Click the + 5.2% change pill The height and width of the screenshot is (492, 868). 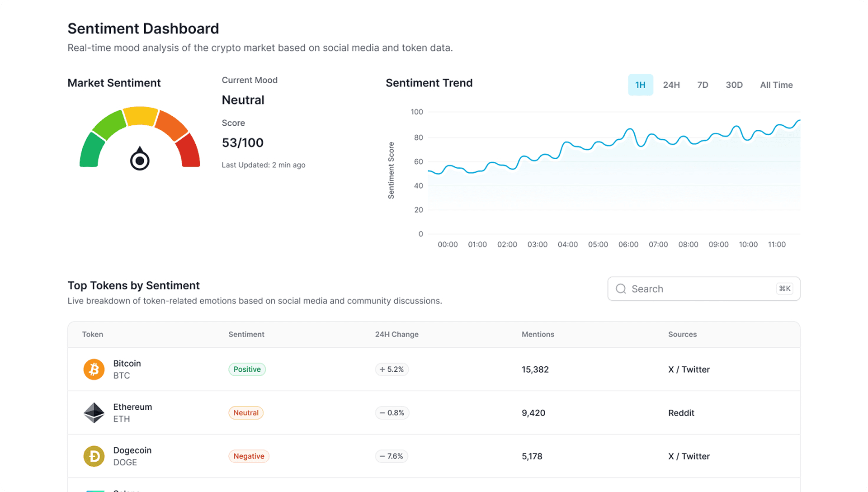[x=392, y=369]
